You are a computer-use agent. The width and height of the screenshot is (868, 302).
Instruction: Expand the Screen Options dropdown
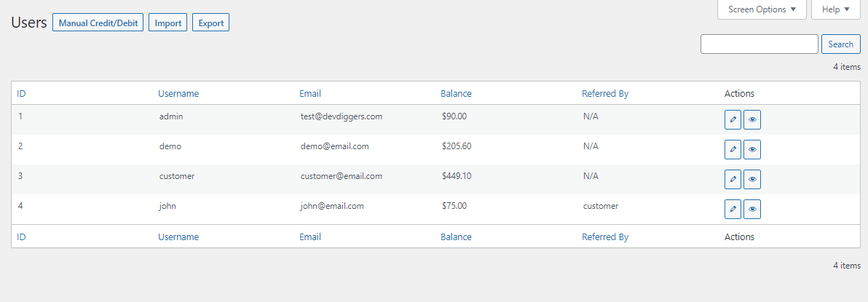[x=762, y=9]
